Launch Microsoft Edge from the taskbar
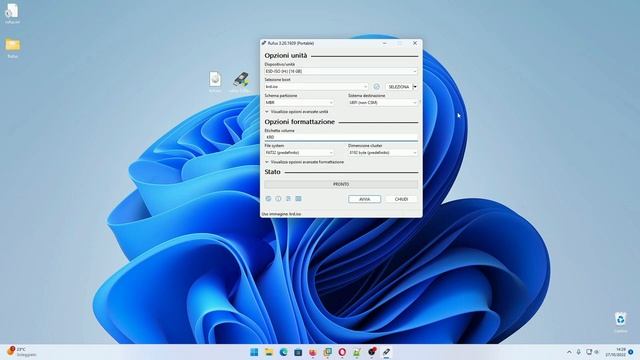 283,352
